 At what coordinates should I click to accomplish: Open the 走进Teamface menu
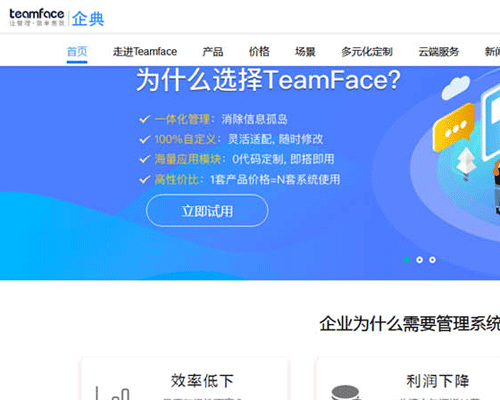(x=145, y=52)
